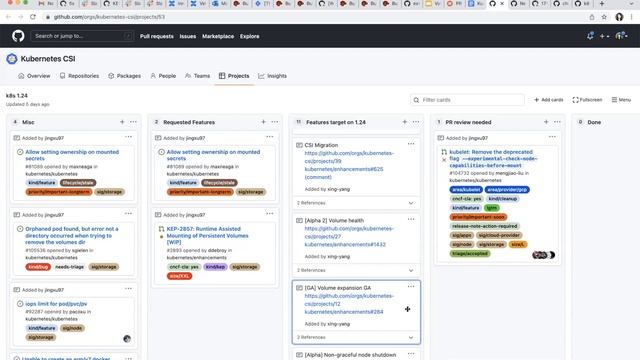
Task: Switch to People tab
Action: pyautogui.click(x=163, y=76)
